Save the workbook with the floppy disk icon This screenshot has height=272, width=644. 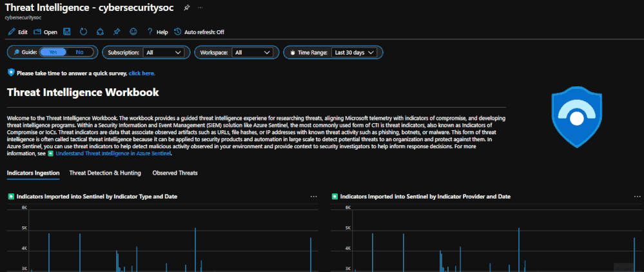pyautogui.click(x=66, y=32)
